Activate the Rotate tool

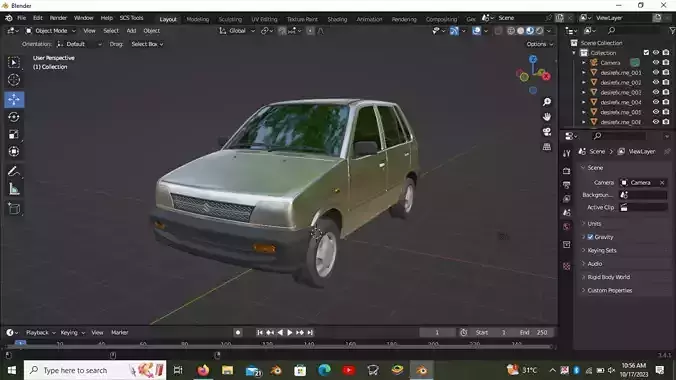click(14, 117)
